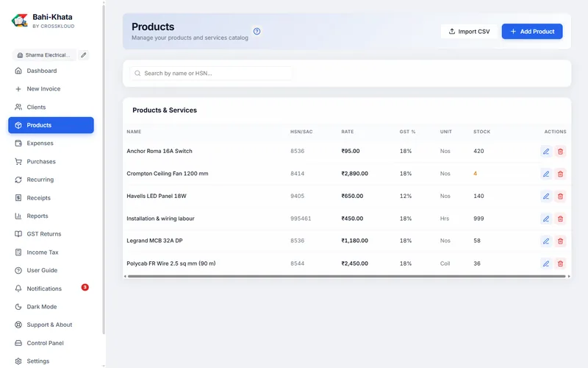Click the Bahi-Khata logo

[20, 21]
